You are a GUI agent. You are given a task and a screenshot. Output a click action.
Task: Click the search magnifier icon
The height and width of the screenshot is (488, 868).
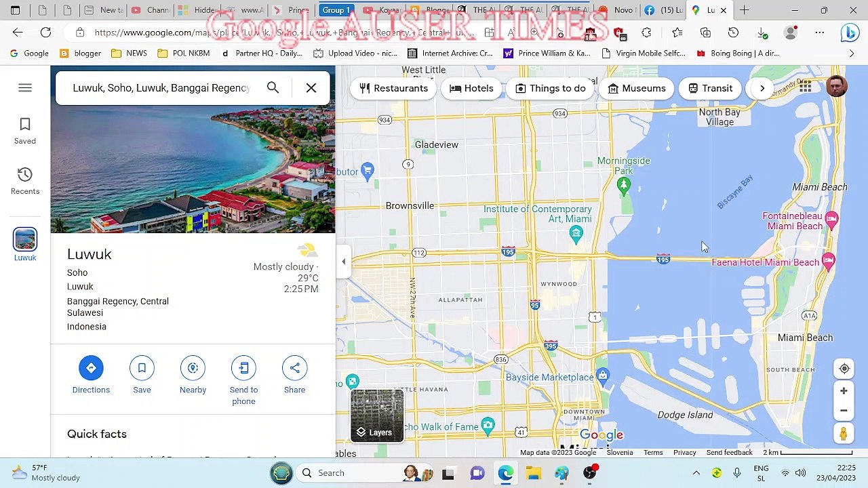(x=273, y=87)
